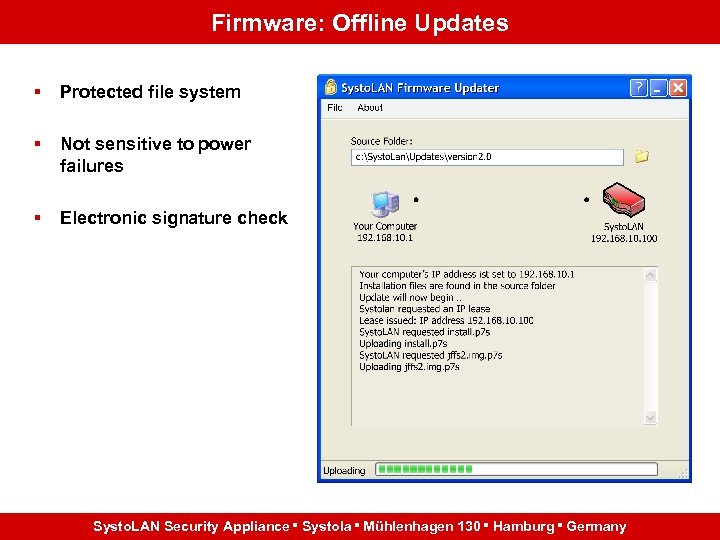Click 'Not sensitive to power failures' bullet
This screenshot has height=540, width=720.
(155, 155)
